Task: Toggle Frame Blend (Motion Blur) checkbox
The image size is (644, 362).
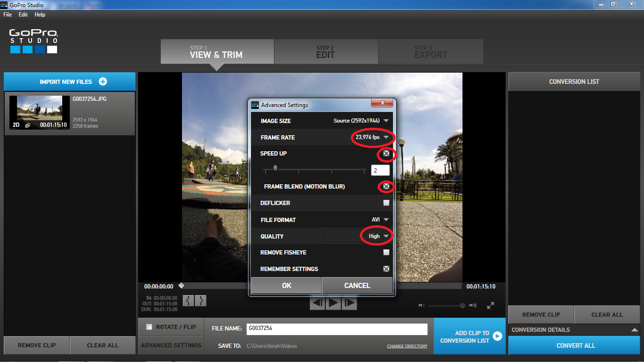Action: tap(386, 187)
